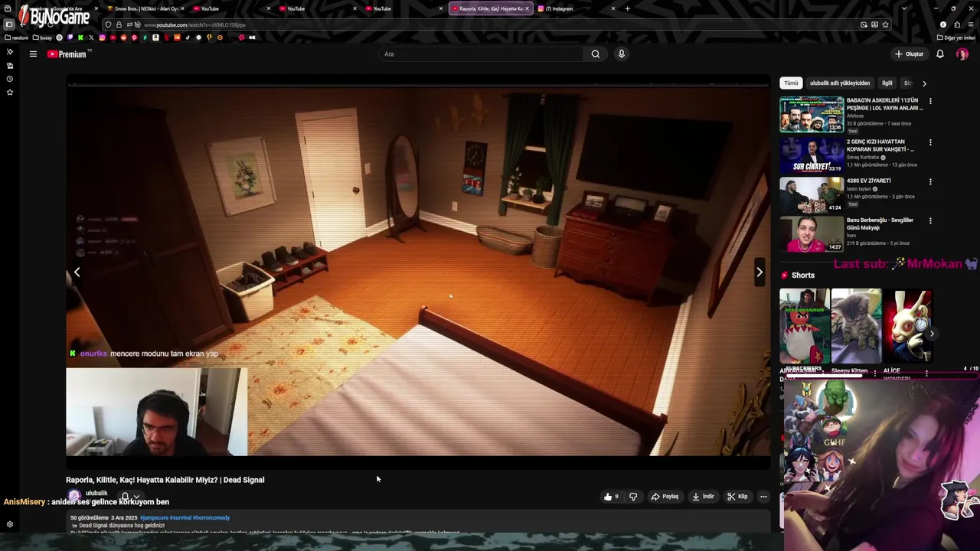Open options for ALICE short
Viewport: 980px width, 551px height.
926,373
